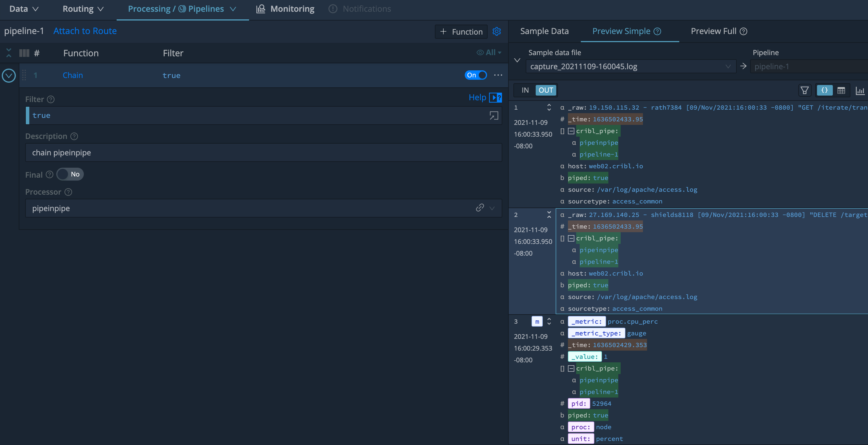The width and height of the screenshot is (868, 445).
Task: Click the link icon beside the Processor field
Action: pos(480,208)
